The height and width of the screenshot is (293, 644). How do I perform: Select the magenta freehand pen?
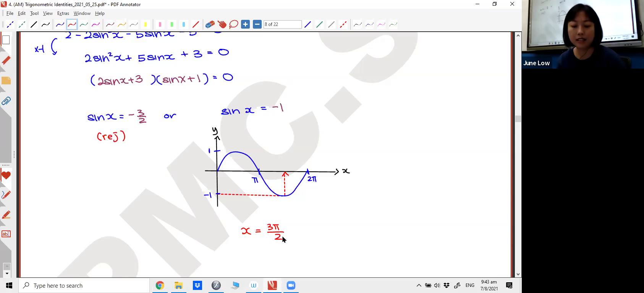tap(95, 24)
